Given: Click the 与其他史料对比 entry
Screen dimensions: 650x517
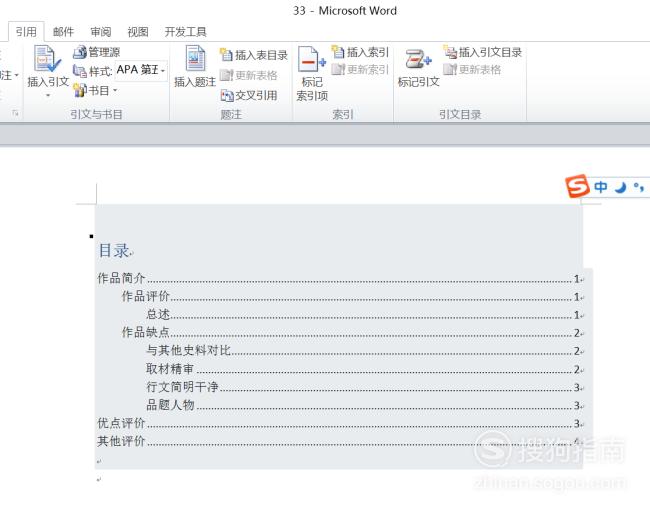Looking at the screenshot, I should [x=364, y=351].
